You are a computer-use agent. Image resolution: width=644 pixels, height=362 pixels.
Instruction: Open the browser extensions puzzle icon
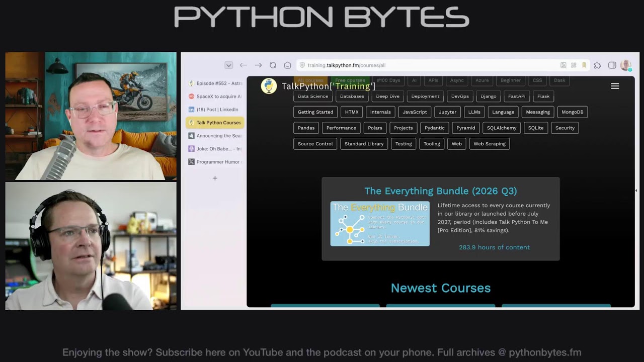pyautogui.click(x=597, y=65)
